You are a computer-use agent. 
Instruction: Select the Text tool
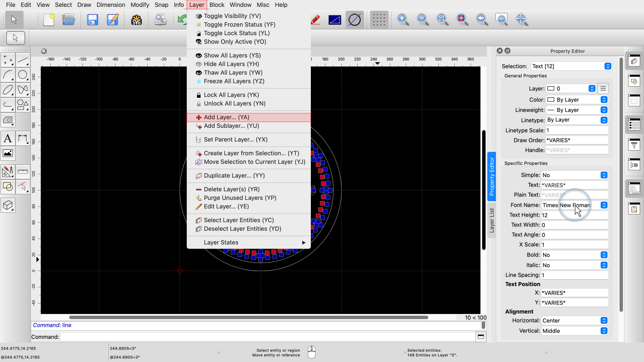[8, 139]
